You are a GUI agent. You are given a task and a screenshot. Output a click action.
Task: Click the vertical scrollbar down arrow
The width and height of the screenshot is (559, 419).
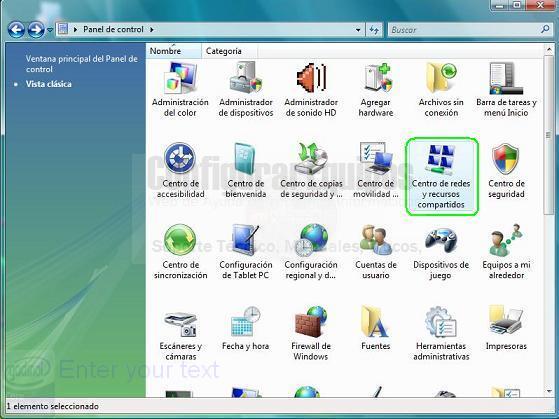[549, 392]
